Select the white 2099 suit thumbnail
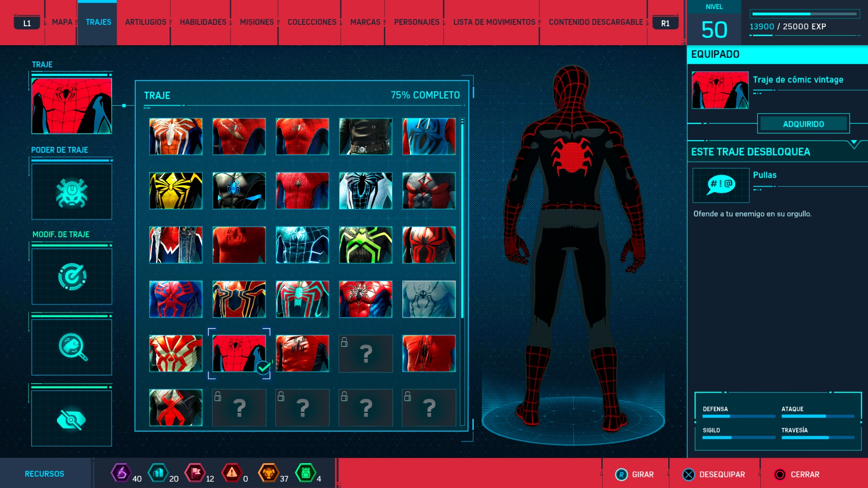The image size is (868, 488). (176, 353)
